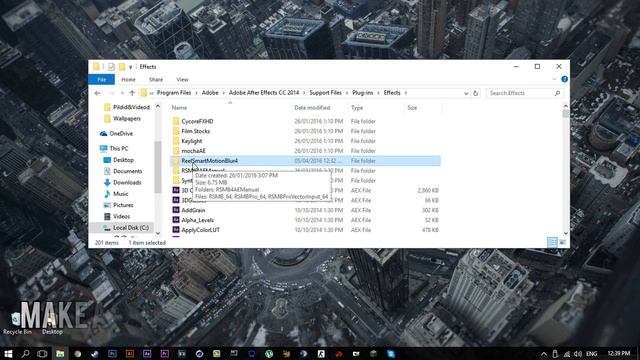Sort by the Type column header
640x360 pixels.
[357, 108]
